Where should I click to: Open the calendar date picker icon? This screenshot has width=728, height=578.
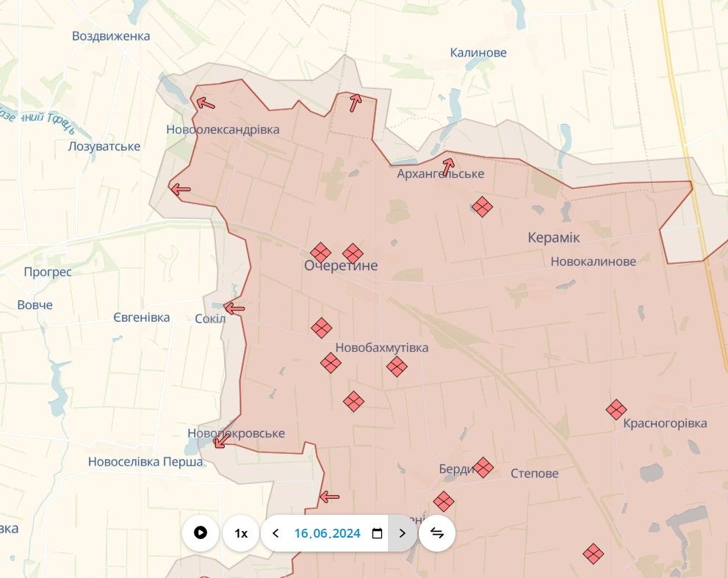click(377, 533)
